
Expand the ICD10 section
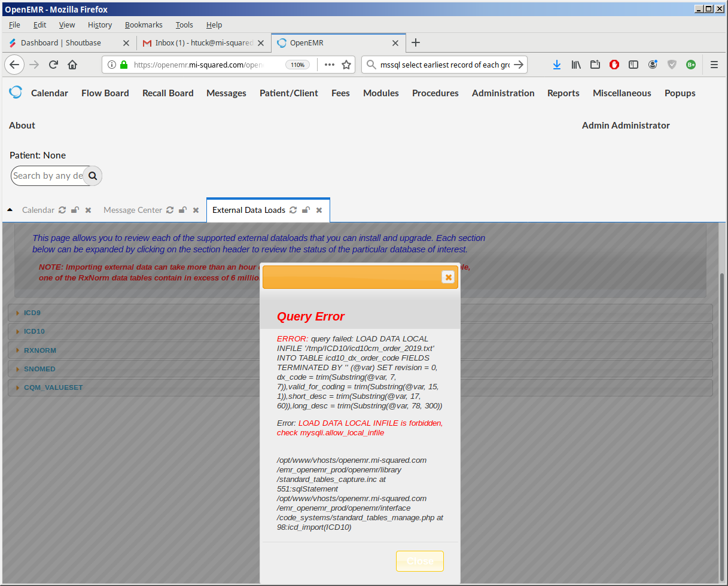tap(34, 331)
